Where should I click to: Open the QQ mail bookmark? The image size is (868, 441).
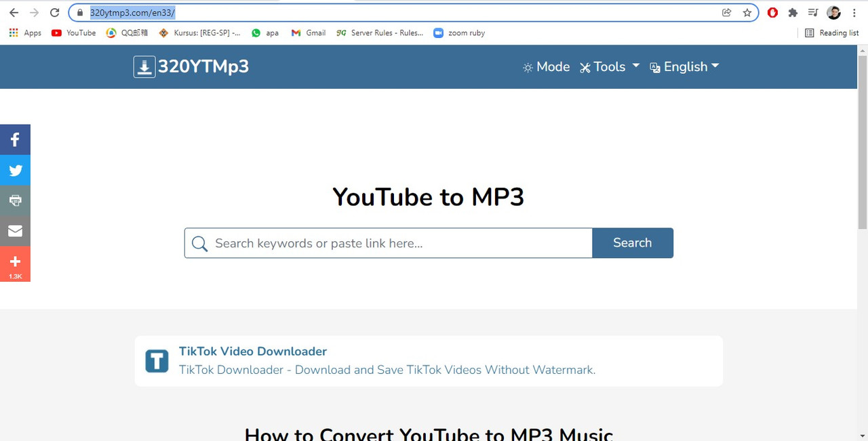tap(127, 33)
